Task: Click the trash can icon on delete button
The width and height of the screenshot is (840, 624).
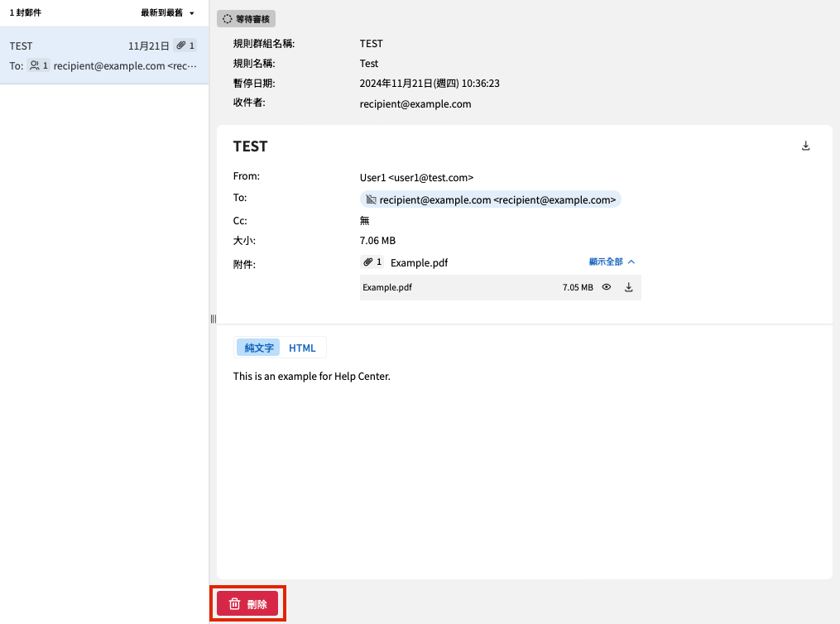Action: (x=235, y=604)
